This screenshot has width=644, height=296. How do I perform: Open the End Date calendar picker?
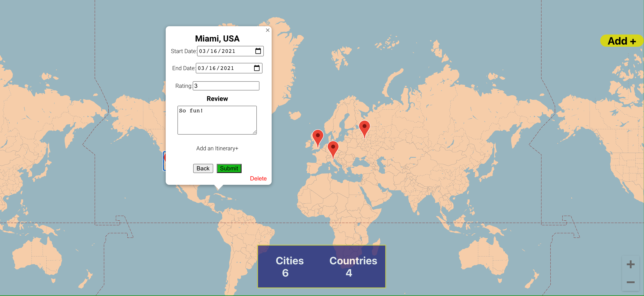257,68
